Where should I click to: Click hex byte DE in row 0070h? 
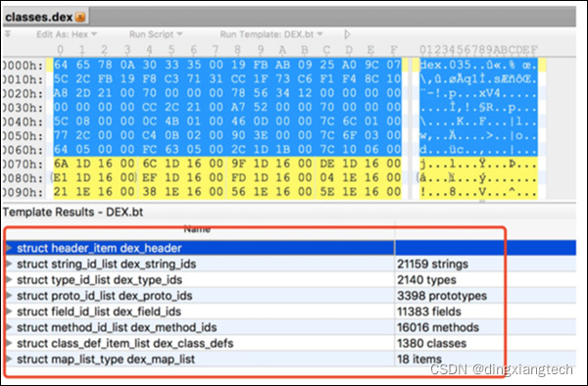[327, 164]
